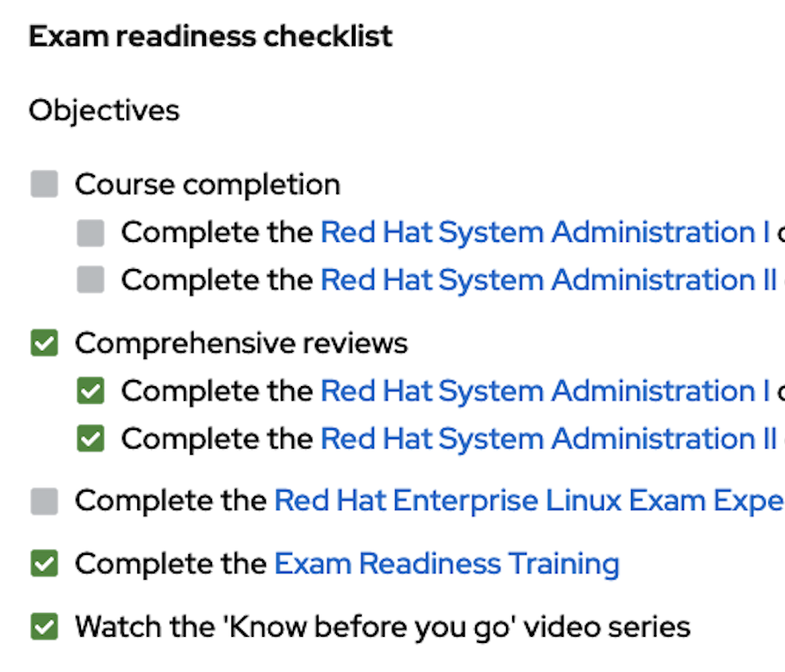Open the Red Hat Enterprise Linux Exam Experience link
Viewport: 785px width, 672px height.
[528, 500]
